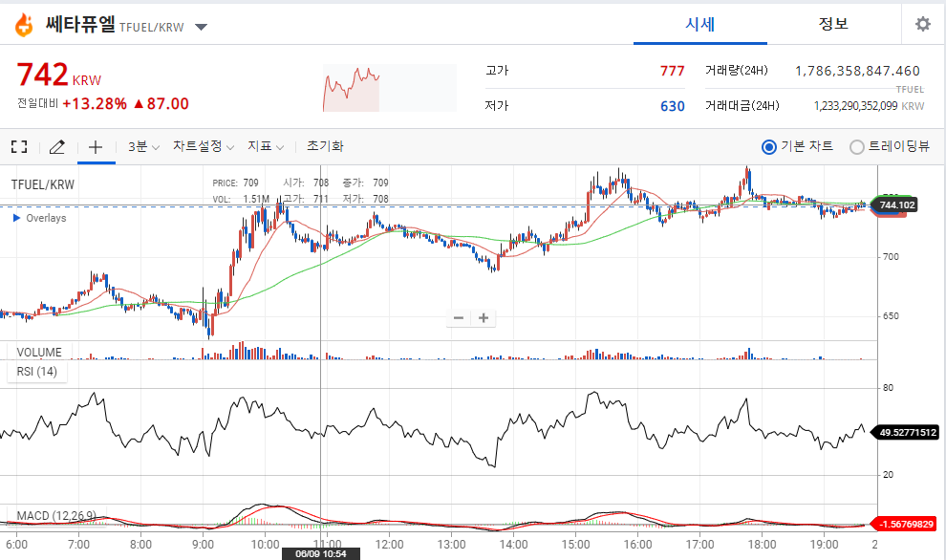Click the 24H volume 1,786,358,847.460 value
Image resolution: width=946 pixels, height=560 pixels.
point(857,71)
